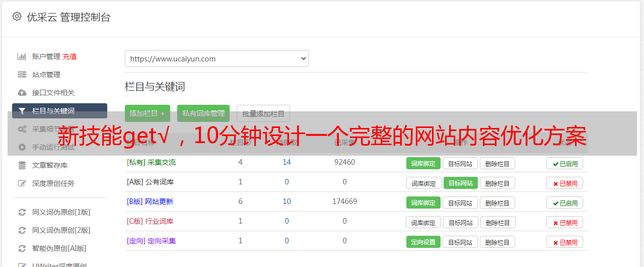The image size is (644, 267).
Task: Click the 174669 collected count cell
Action: tap(344, 202)
